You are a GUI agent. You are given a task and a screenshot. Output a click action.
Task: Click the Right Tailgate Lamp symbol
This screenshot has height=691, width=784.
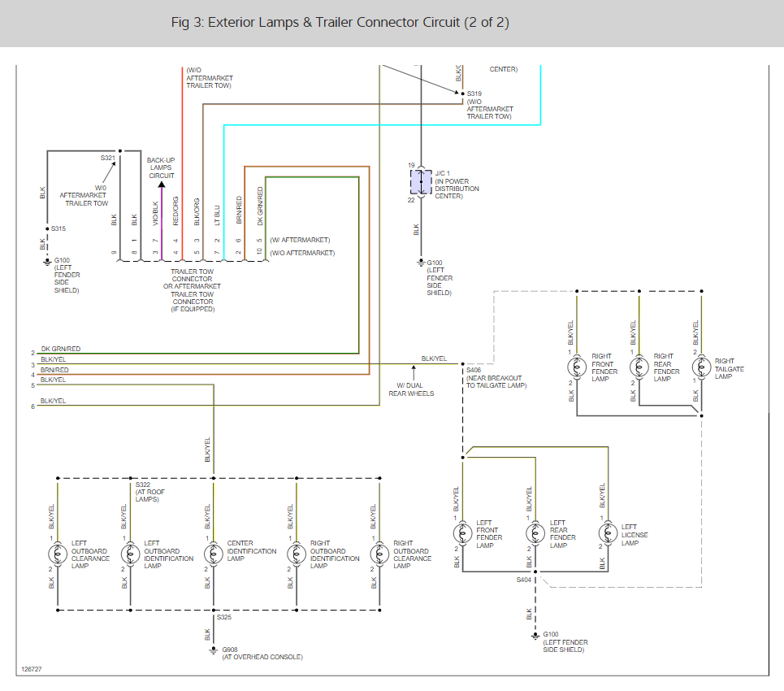point(701,367)
